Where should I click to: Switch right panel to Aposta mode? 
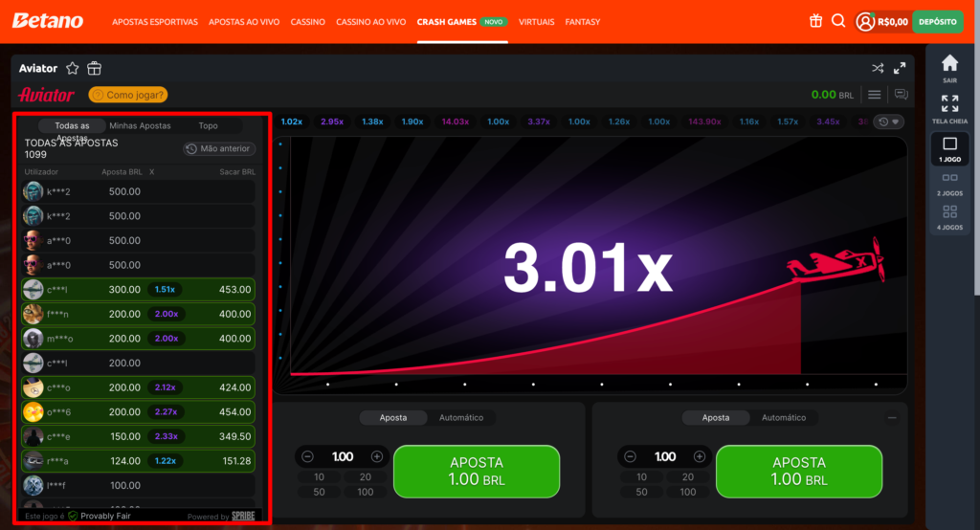click(x=716, y=417)
